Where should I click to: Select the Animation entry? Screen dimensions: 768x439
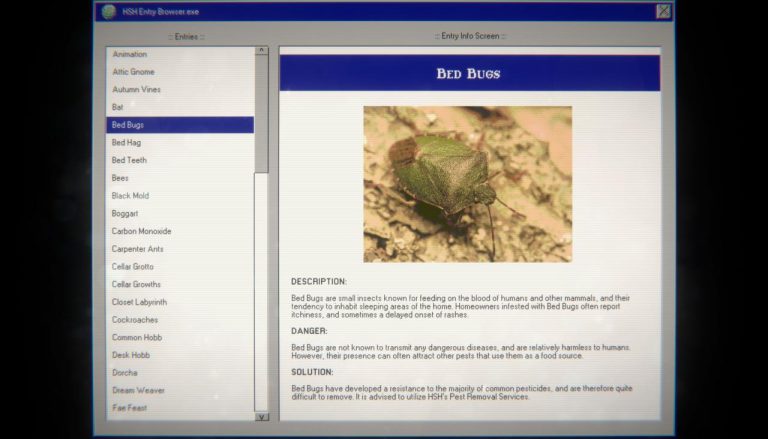129,54
